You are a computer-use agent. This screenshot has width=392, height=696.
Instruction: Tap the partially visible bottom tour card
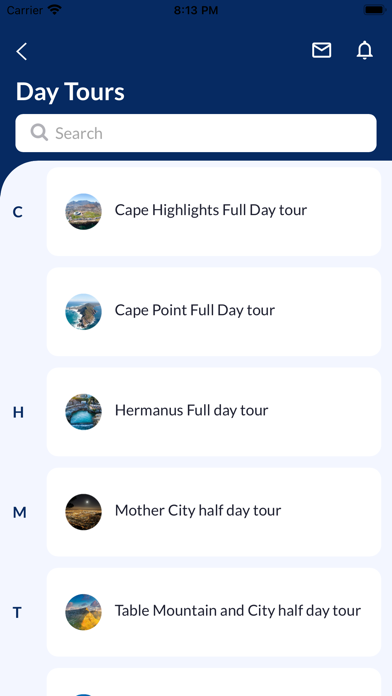coord(214,682)
